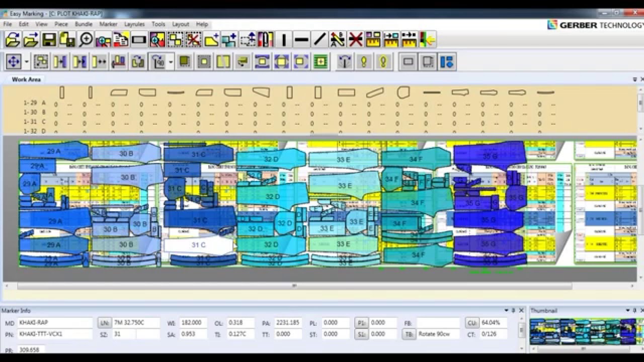Click the blue shapes icon at toolbar end
Screen dimensions: 644x362
pyautogui.click(x=447, y=62)
